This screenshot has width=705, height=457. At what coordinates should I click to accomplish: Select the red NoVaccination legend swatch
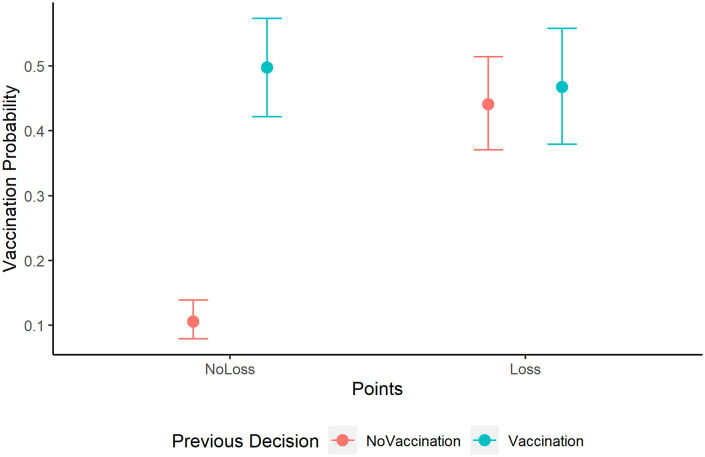click(x=343, y=441)
